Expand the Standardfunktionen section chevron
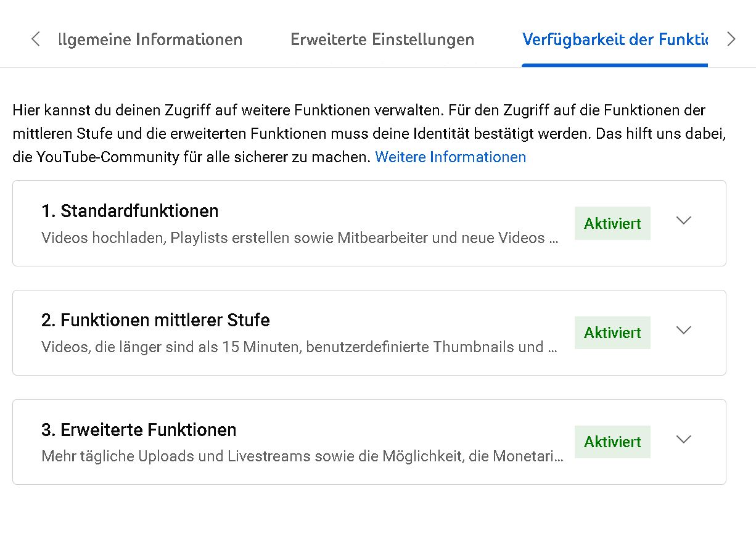This screenshot has height=560, width=756. tap(683, 221)
